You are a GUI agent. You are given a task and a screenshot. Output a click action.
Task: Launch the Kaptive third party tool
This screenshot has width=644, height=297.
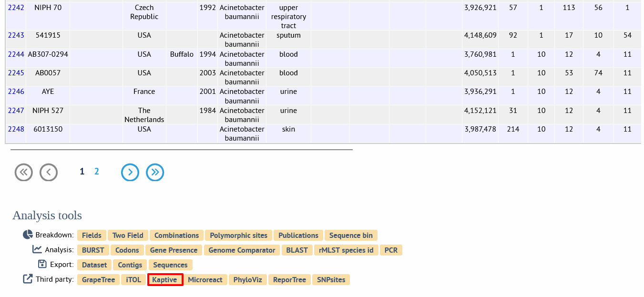point(165,280)
